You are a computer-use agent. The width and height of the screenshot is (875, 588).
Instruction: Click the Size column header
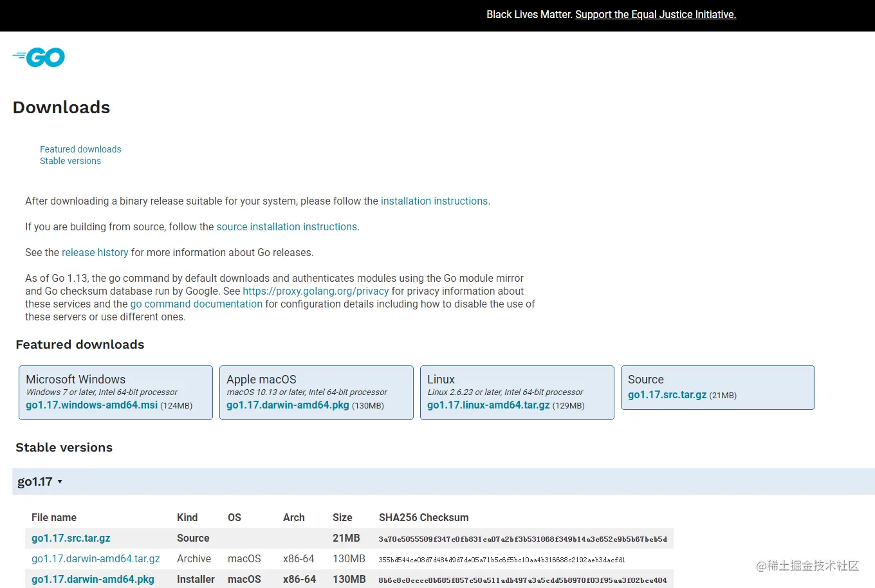click(342, 517)
